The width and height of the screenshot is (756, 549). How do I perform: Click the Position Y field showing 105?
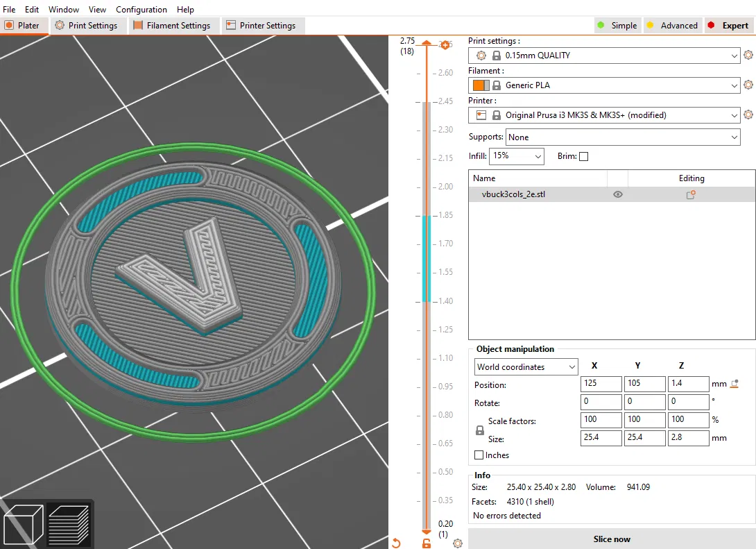pyautogui.click(x=644, y=384)
